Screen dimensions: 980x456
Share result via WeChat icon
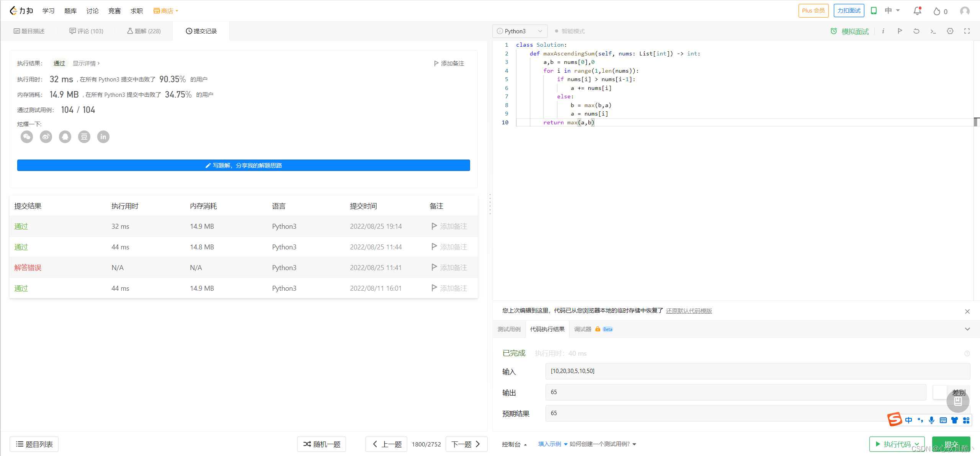(x=27, y=137)
